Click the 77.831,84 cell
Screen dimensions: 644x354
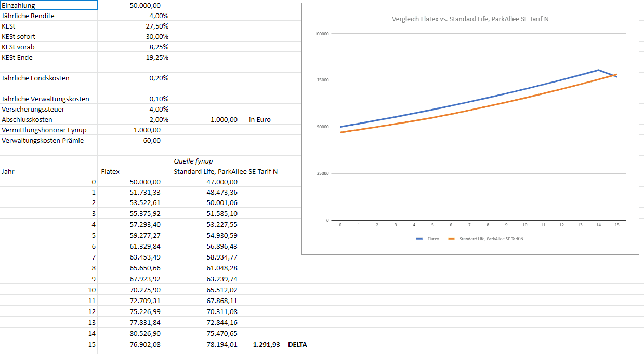coord(134,322)
